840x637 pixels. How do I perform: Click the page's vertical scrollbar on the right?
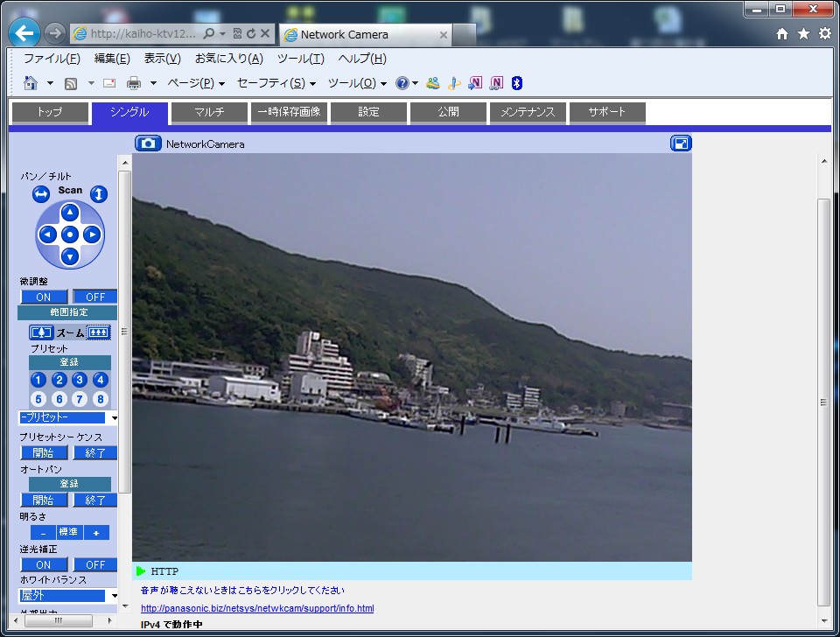(823, 401)
